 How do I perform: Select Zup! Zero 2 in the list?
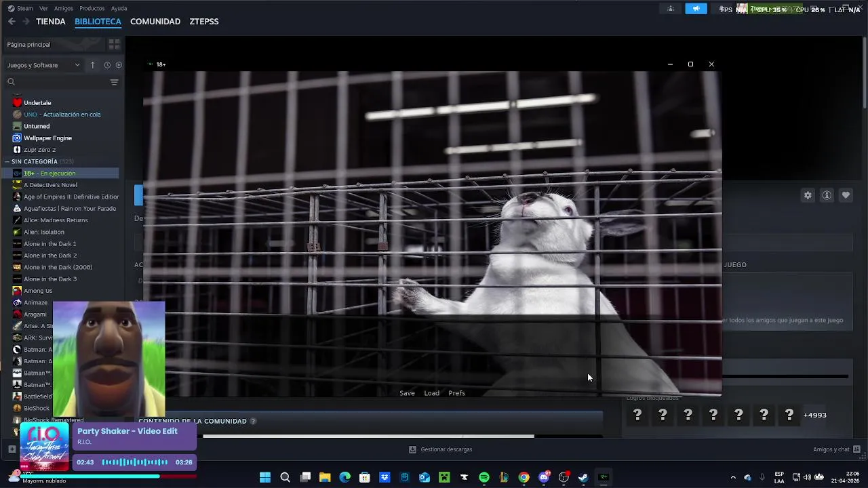pos(39,150)
